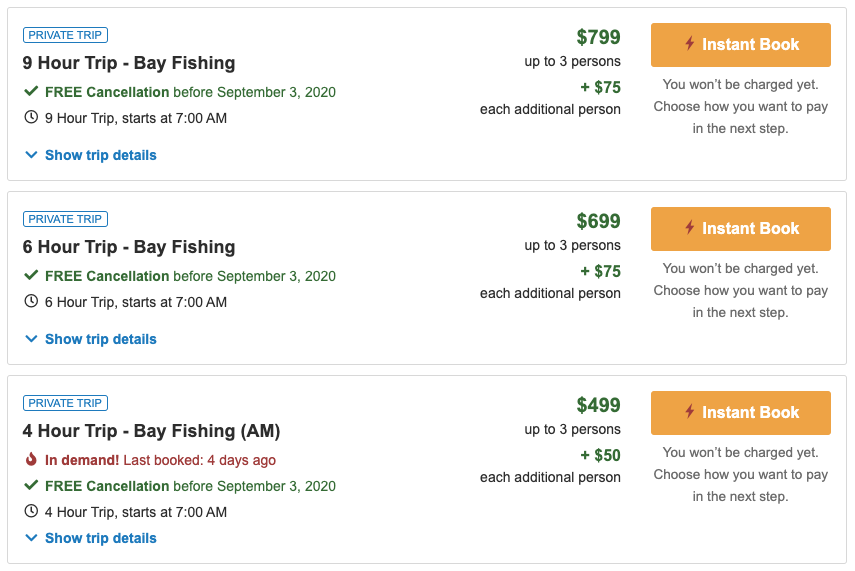Image resolution: width=855 pixels, height=571 pixels.
Task: Click the green checkmark on 6 Hour Trip cancellation
Action: [31, 275]
